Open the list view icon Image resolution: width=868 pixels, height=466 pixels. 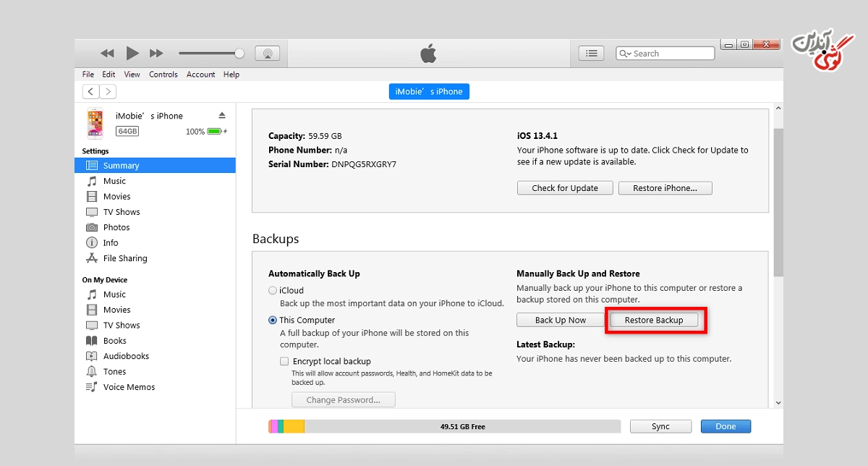click(592, 53)
